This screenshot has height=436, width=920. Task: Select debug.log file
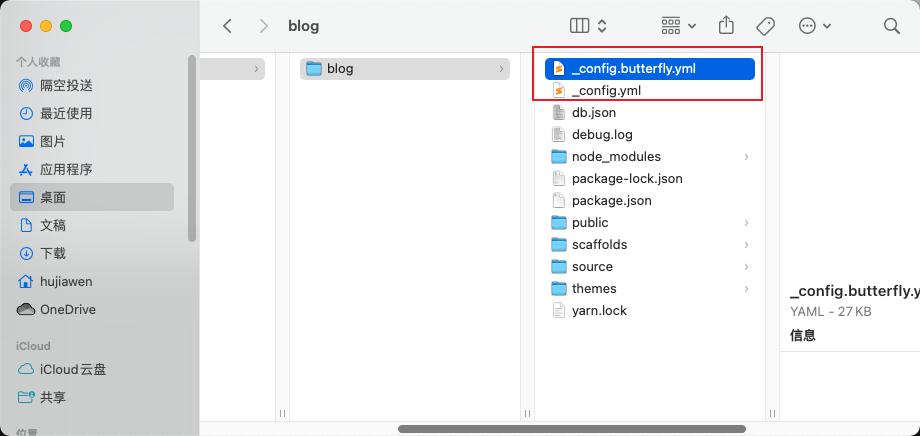point(650,134)
